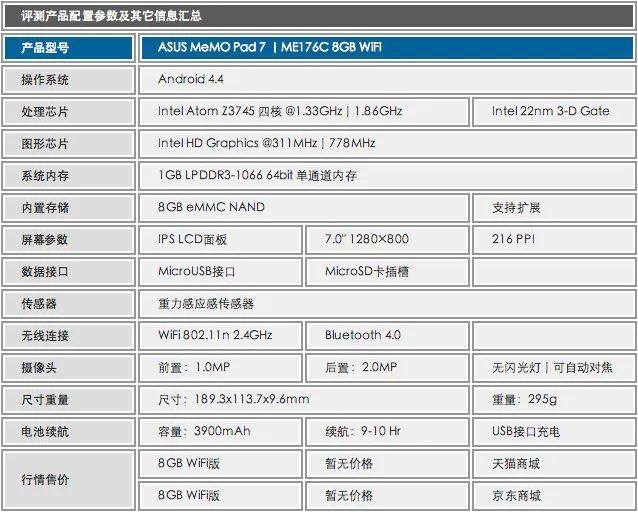Select the '内置存储' row label

point(68,208)
